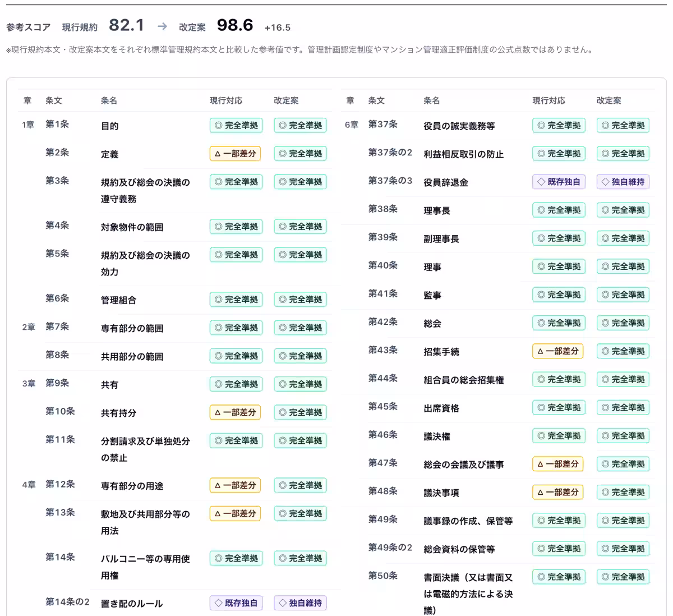673x616 pixels.
Task: Click the 既存独自 badge for 第14条の2 置き配のルール
Action: (236, 603)
